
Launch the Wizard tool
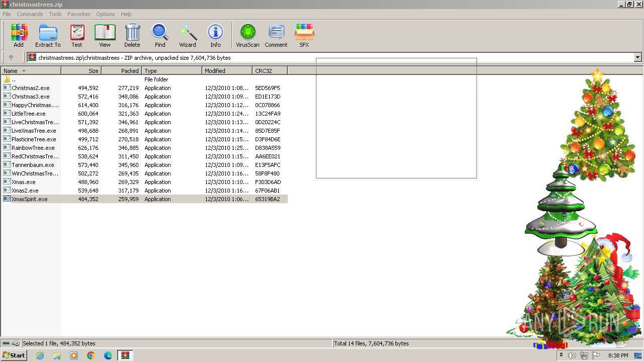point(188,35)
